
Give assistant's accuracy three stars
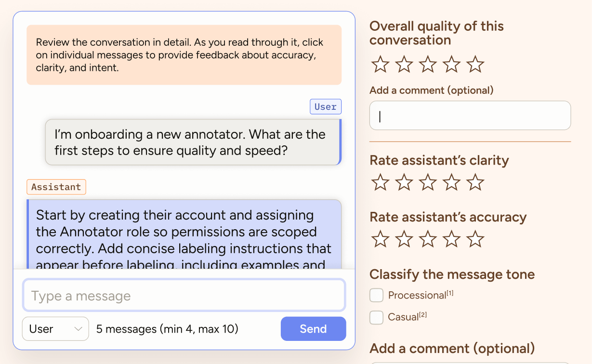pos(428,239)
